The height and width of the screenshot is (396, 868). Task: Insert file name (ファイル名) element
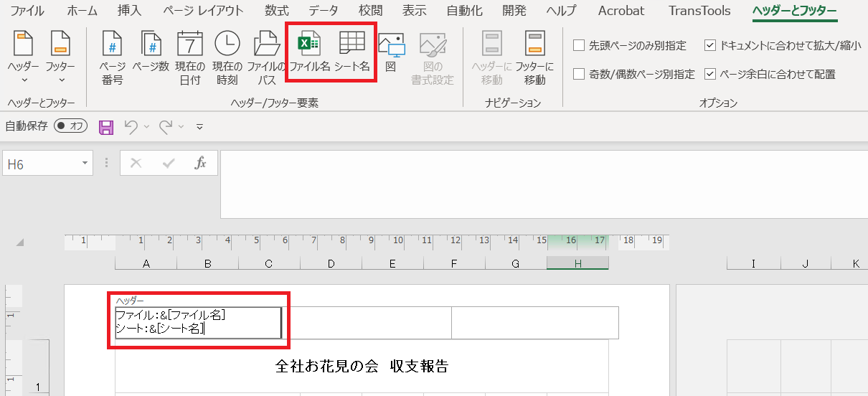[x=309, y=53]
